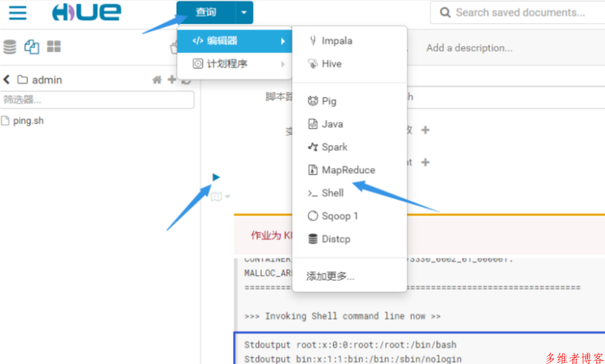Click the Hive bee icon
This screenshot has width=605, height=364.
click(313, 64)
